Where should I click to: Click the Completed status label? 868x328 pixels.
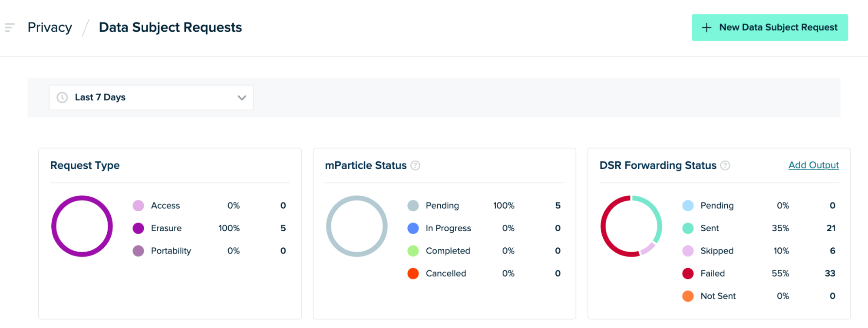448,251
